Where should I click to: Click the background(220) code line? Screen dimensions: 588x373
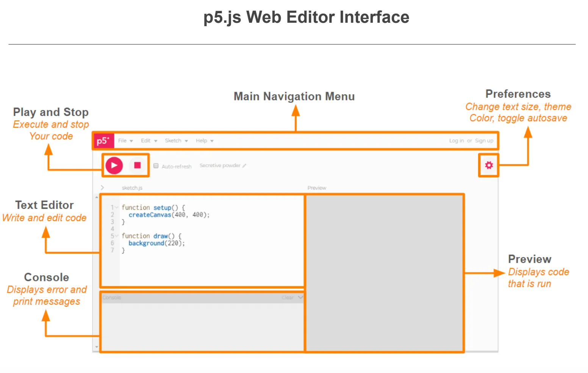coord(156,243)
